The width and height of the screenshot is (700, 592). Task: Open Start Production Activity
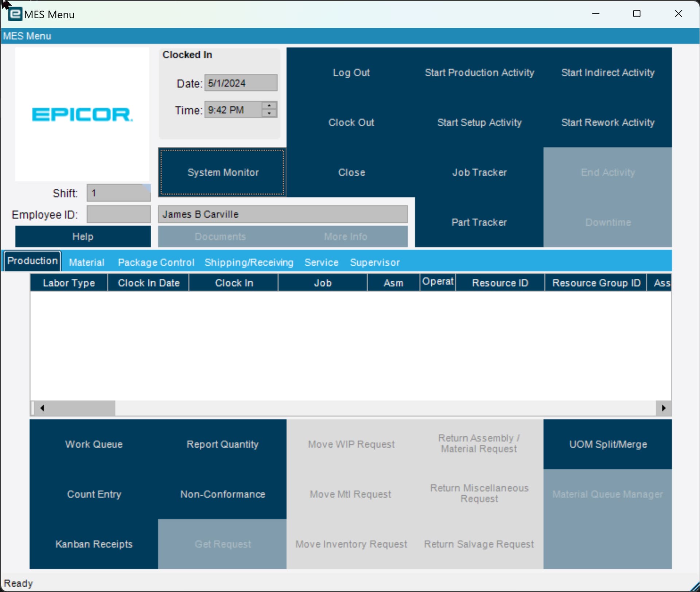[479, 73]
